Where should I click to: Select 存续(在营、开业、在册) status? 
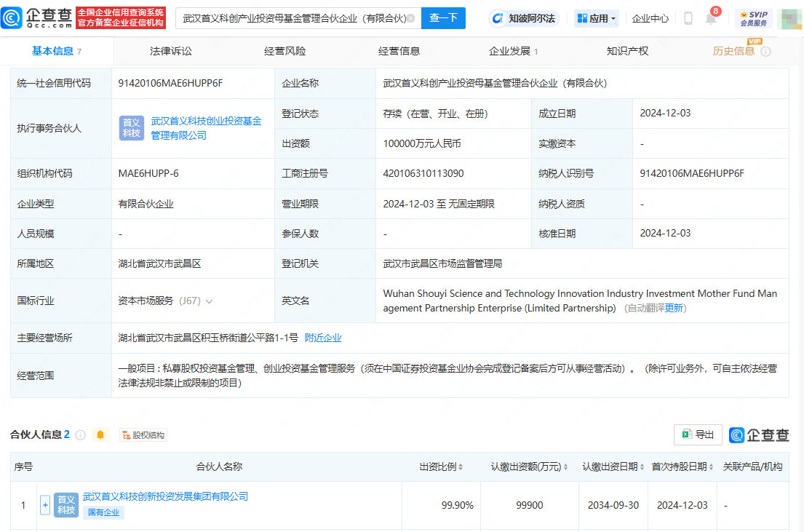pyautogui.click(x=435, y=114)
